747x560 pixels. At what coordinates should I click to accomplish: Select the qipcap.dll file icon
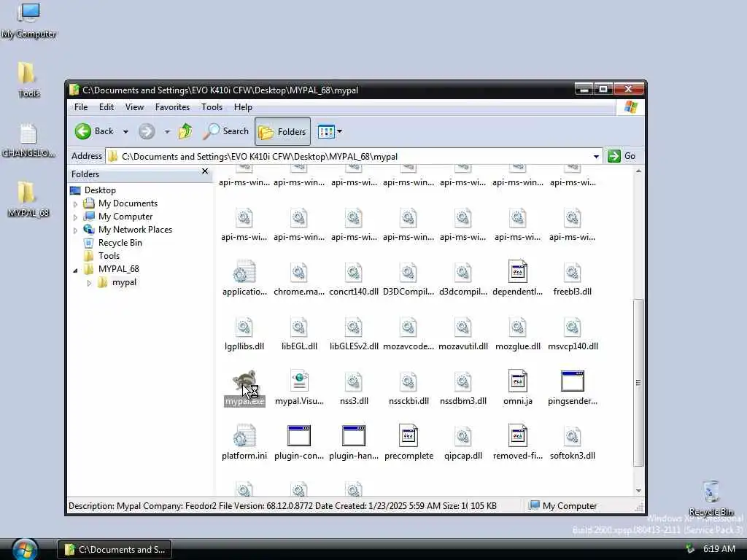[463, 436]
